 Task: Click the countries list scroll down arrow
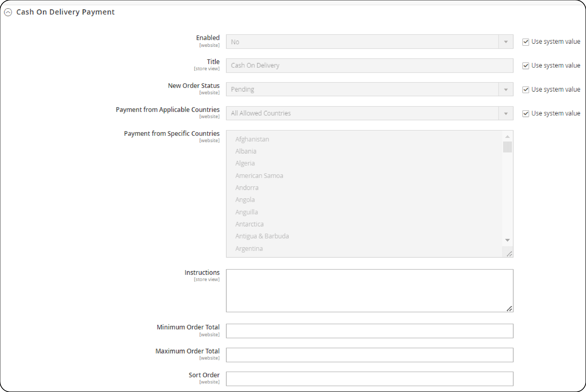click(x=508, y=240)
